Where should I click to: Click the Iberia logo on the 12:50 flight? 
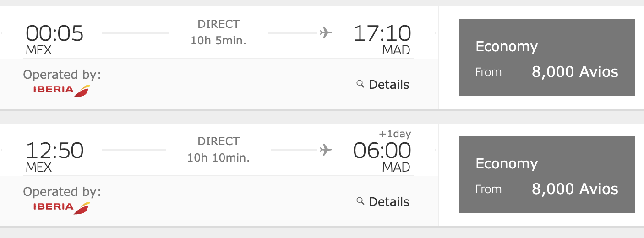pos(61,207)
